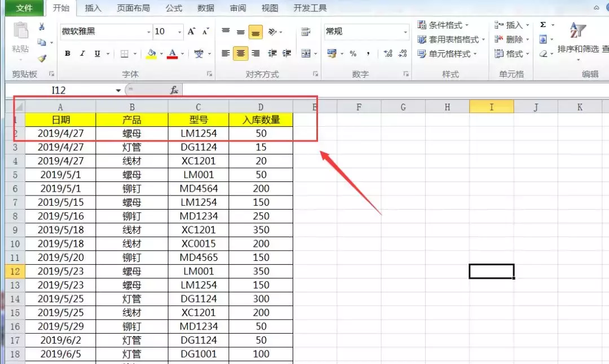The image size is (609, 364).
Task: Click the comma style icon
Action: click(368, 52)
